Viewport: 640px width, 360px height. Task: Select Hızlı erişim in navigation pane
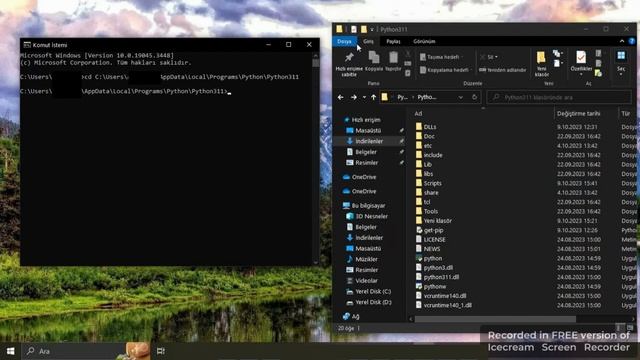click(x=362, y=120)
